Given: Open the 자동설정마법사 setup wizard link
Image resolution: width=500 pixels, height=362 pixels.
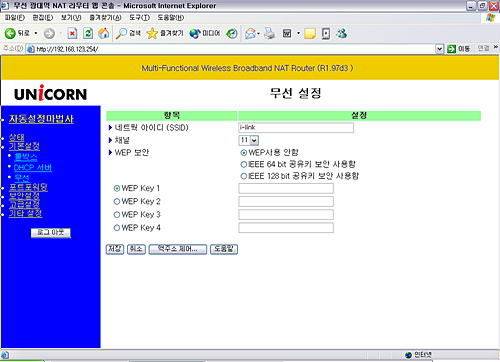Looking at the screenshot, I should point(41,119).
